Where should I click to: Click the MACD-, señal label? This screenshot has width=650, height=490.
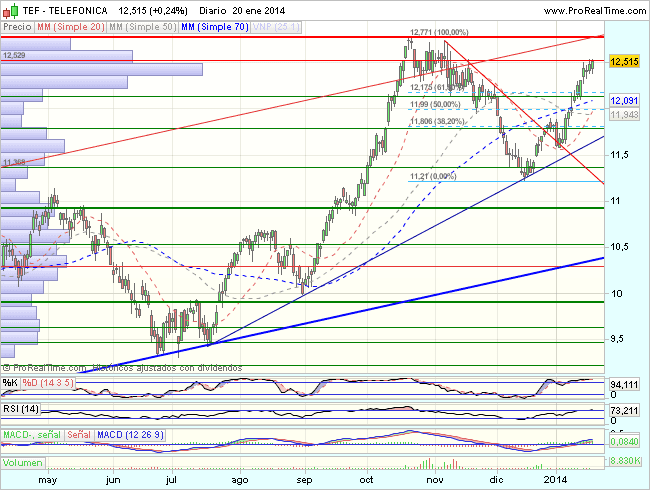pyautogui.click(x=32, y=435)
